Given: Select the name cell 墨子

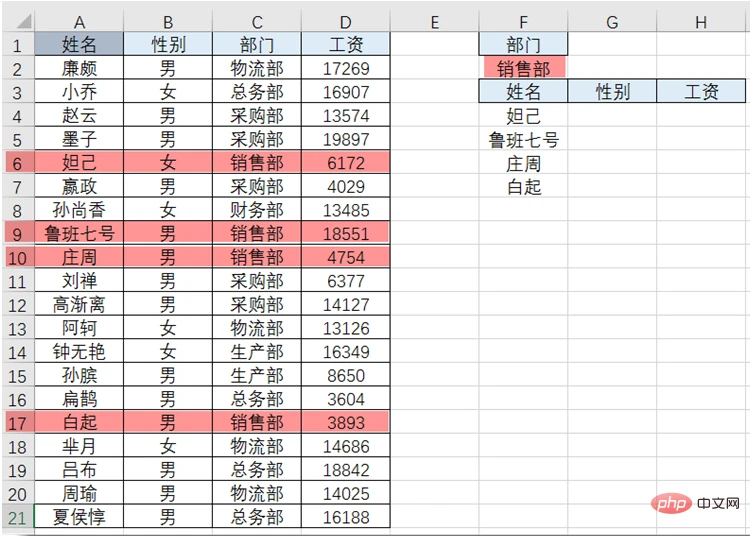Looking at the screenshot, I should pos(79,139).
